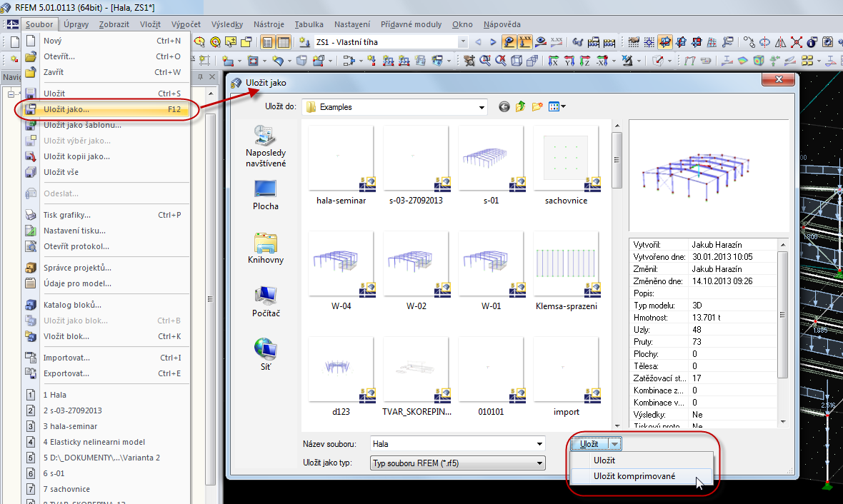Click the scrollbar in the file thumbnail list
This screenshot has width=843, height=504.
[x=617, y=159]
